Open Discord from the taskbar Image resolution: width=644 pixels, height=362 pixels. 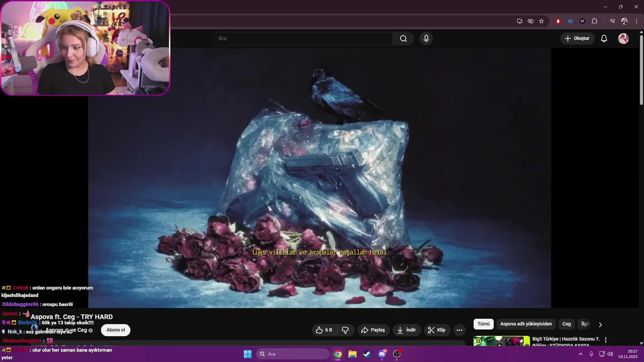(x=382, y=354)
